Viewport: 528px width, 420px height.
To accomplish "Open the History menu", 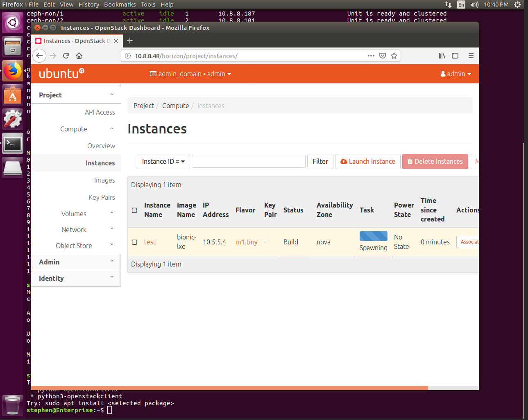I will 89,5.
